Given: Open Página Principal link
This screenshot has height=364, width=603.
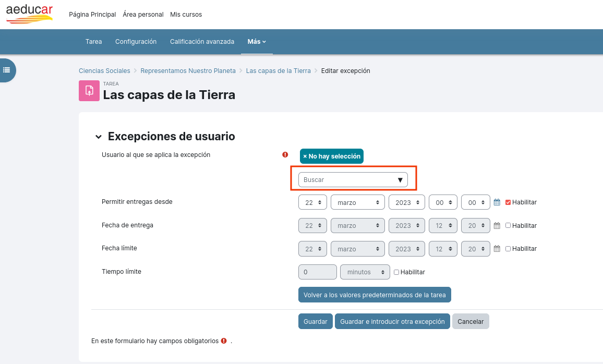Looking at the screenshot, I should click(x=92, y=14).
